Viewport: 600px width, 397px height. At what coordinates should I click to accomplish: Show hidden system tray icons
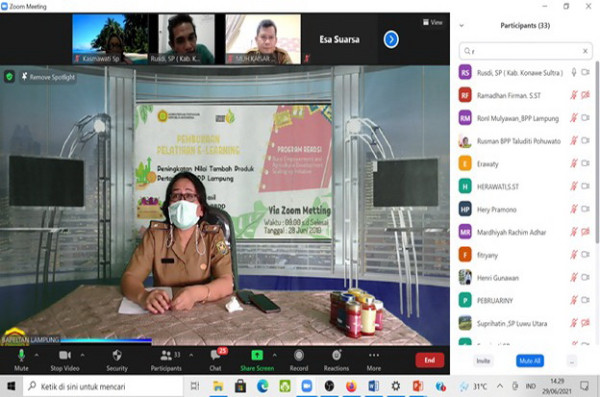[x=500, y=386]
